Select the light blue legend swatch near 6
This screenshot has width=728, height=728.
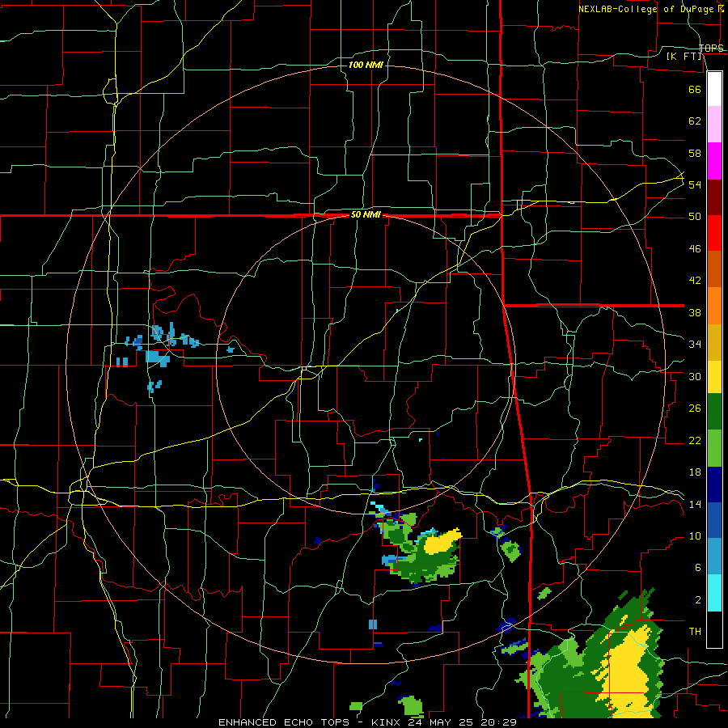click(714, 557)
